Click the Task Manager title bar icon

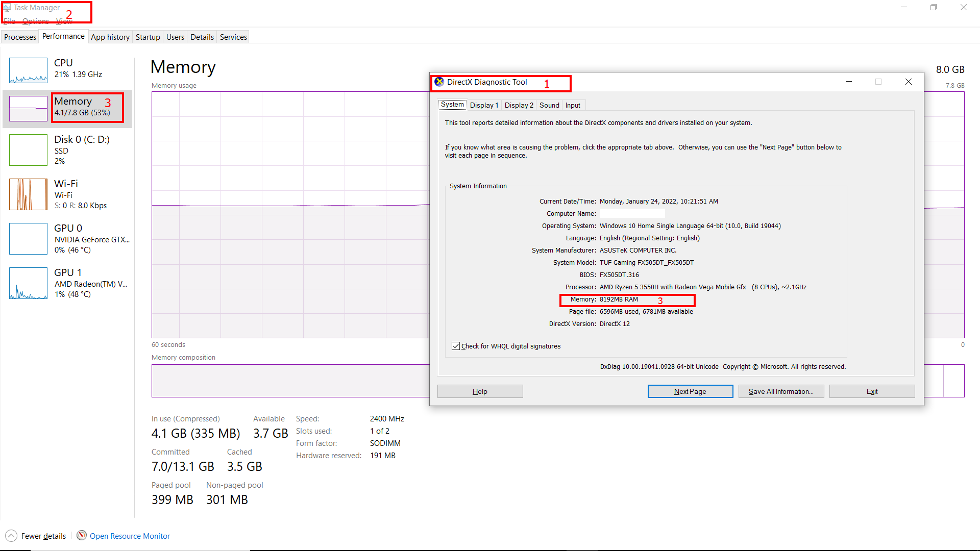[7, 8]
